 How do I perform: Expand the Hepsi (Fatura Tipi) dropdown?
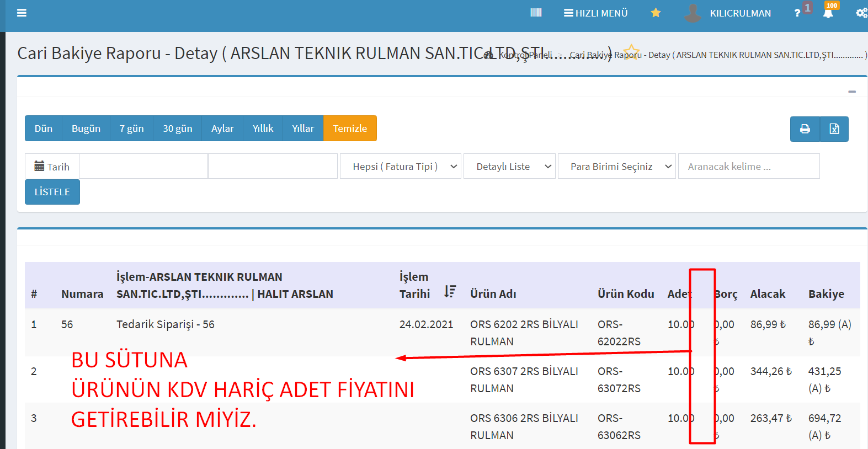click(400, 167)
